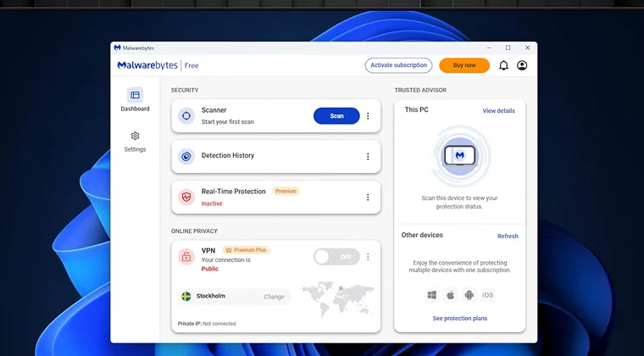Open the user account profile icon

point(522,65)
